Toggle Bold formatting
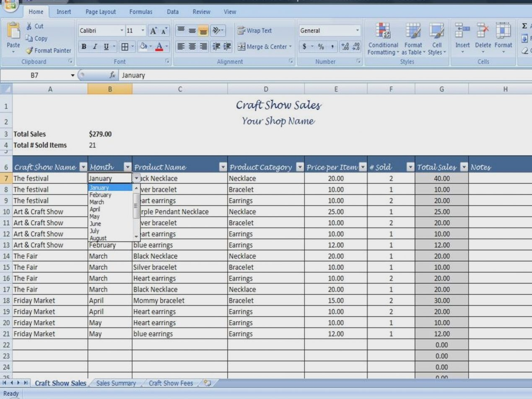Image resolution: width=532 pixels, height=399 pixels. pos(84,47)
